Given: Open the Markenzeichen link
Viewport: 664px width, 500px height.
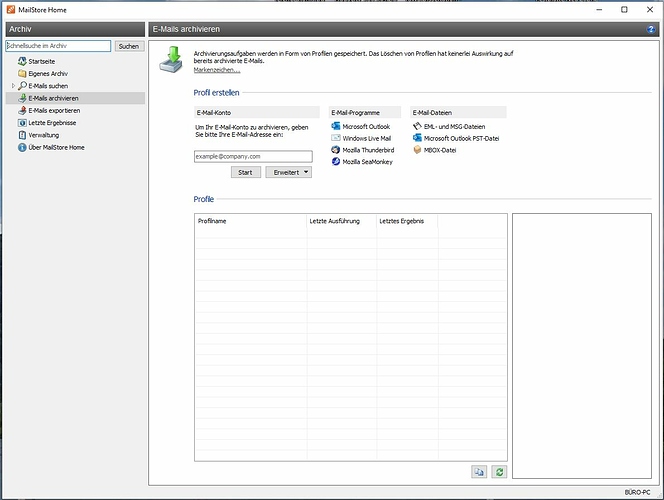Looking at the screenshot, I should (217, 70).
